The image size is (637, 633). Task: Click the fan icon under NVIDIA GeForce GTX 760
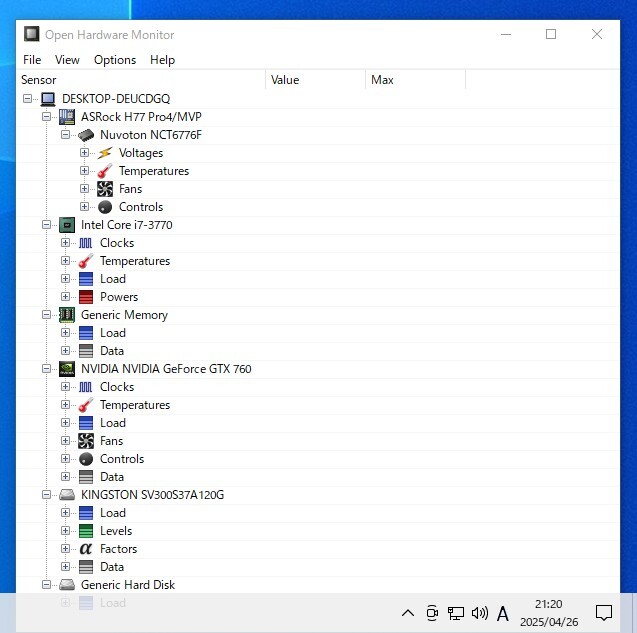pyautogui.click(x=86, y=441)
